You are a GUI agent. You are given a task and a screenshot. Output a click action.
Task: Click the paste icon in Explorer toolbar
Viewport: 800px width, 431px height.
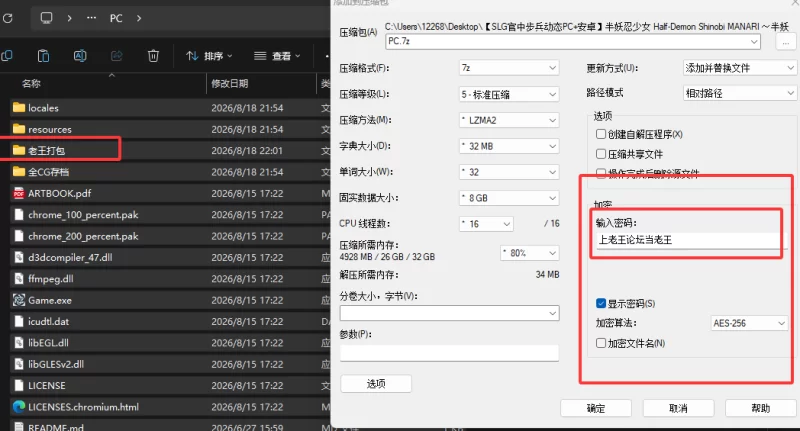[x=43, y=56]
